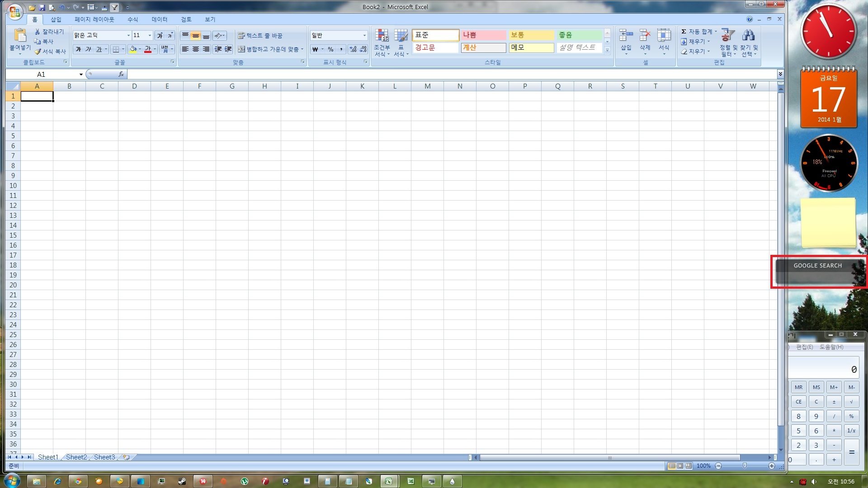868x488 pixels.
Task: Open the font name dropdown (맑은 고딕)
Action: coord(128,35)
